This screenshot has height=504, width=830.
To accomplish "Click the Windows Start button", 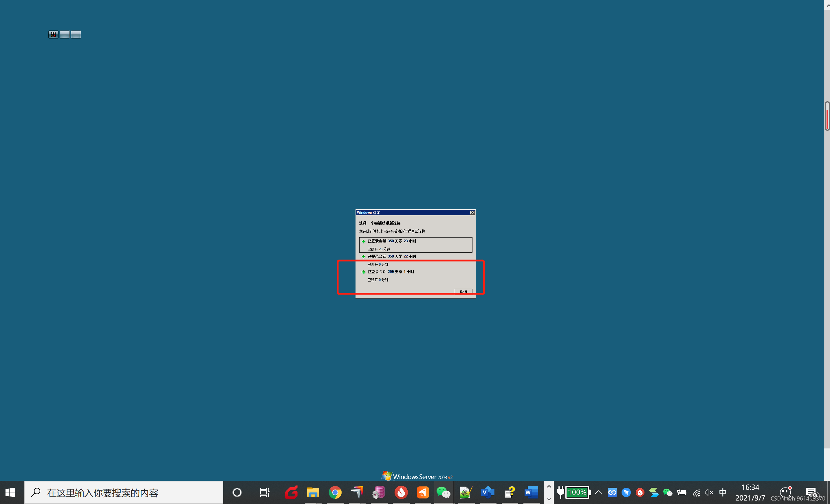I will [x=10, y=492].
